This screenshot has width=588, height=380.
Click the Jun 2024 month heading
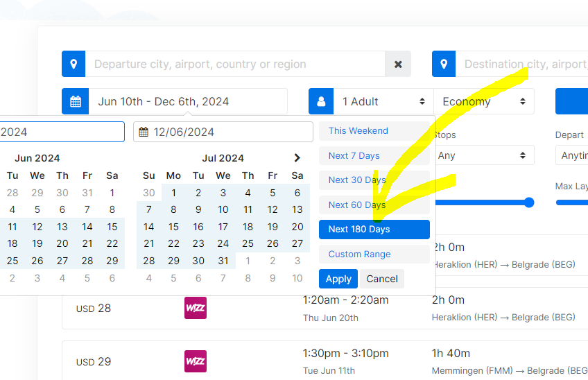[x=37, y=158]
